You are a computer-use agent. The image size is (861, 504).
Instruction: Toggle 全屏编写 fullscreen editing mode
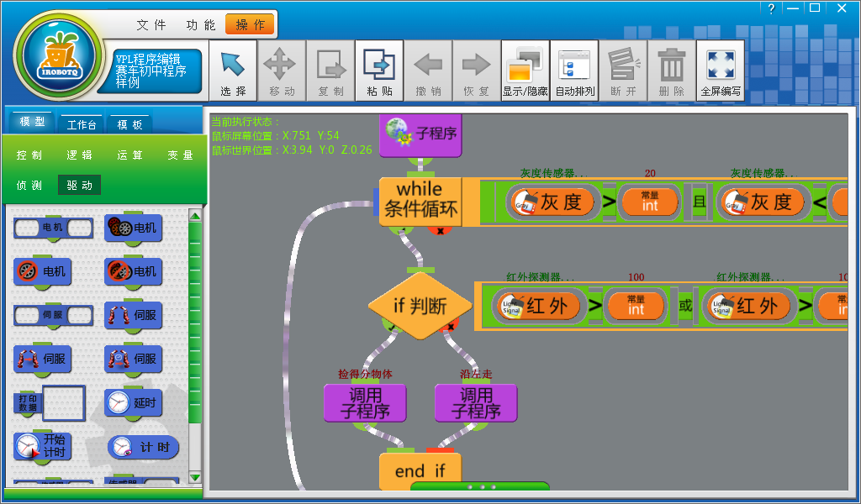[x=721, y=71]
